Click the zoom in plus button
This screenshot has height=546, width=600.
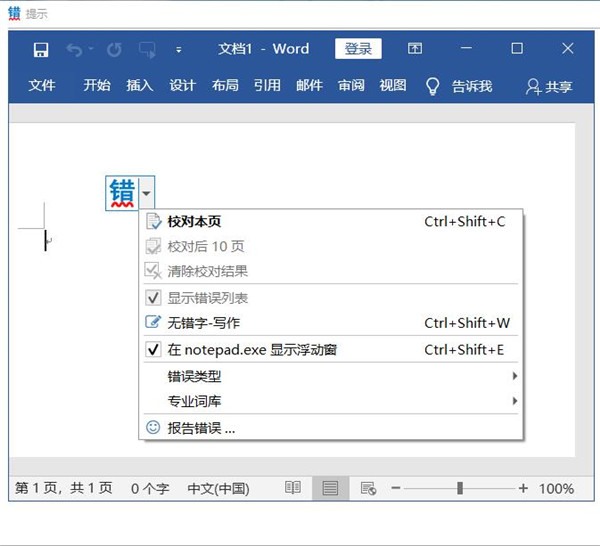point(523,488)
